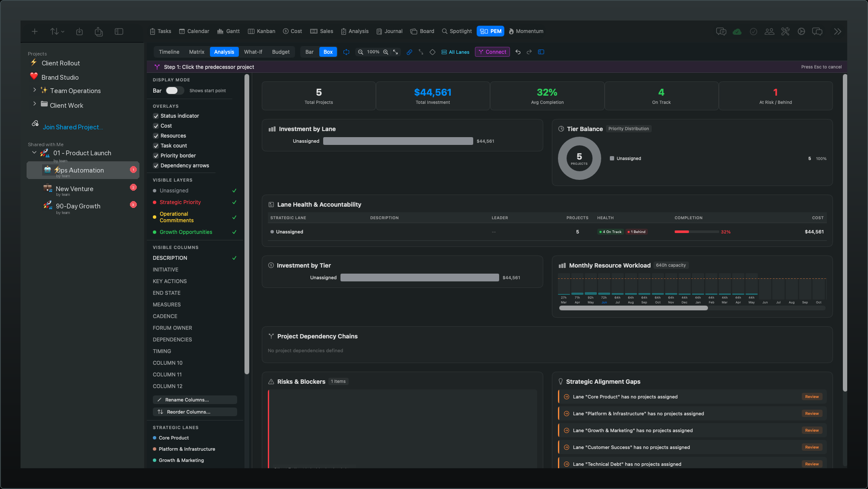Click the double chevron expand icon

pyautogui.click(x=837, y=31)
